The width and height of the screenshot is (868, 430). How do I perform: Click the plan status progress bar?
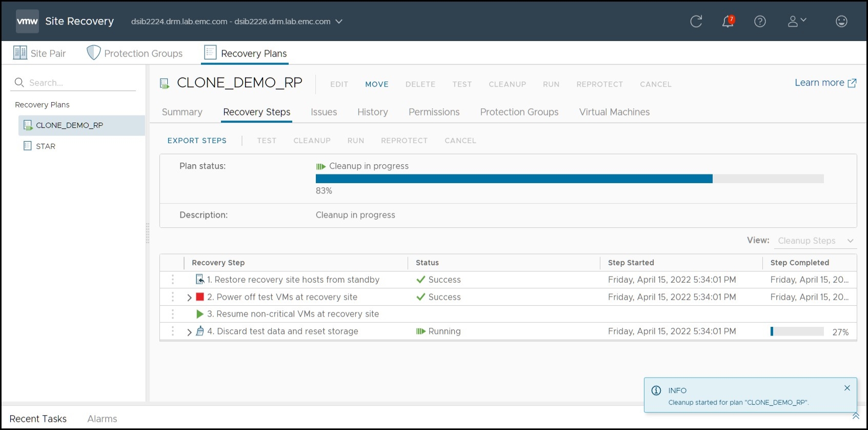click(x=570, y=179)
